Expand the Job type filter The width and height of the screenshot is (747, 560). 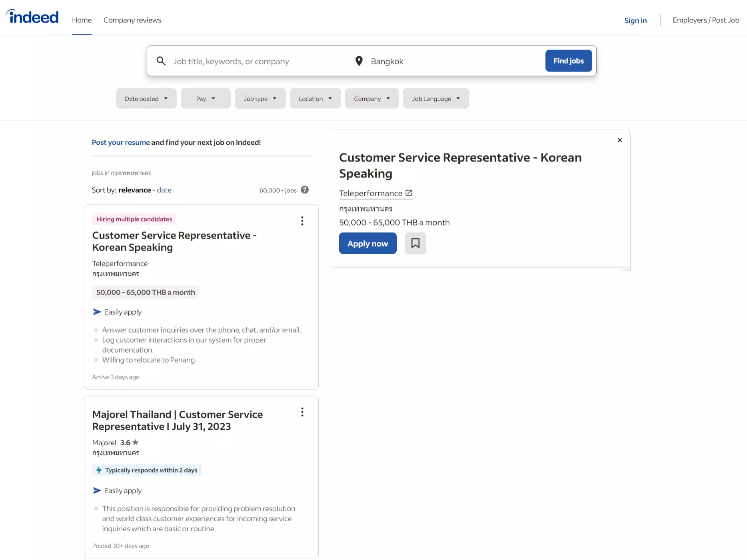click(260, 98)
